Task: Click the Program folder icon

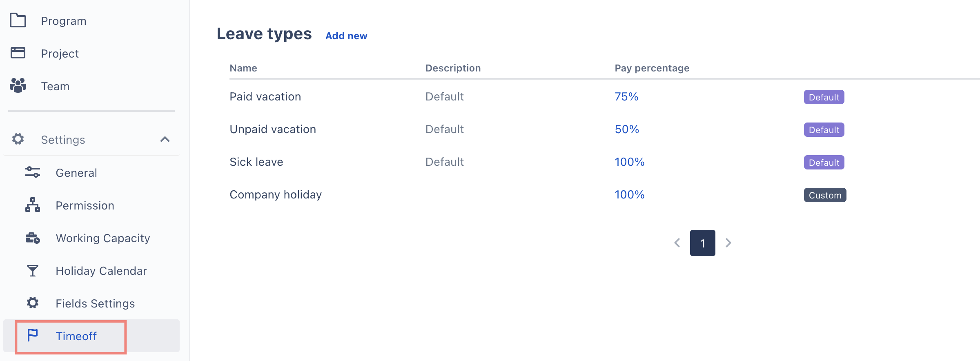Action: [18, 20]
